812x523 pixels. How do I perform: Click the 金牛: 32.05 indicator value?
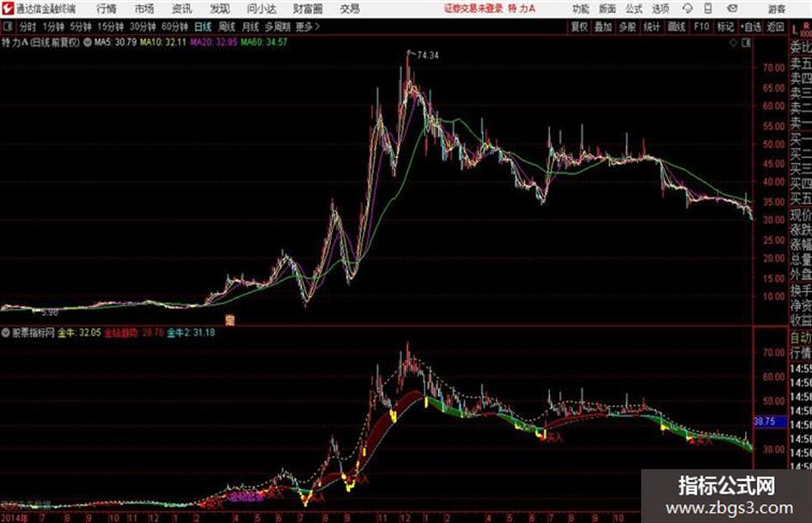(x=79, y=333)
